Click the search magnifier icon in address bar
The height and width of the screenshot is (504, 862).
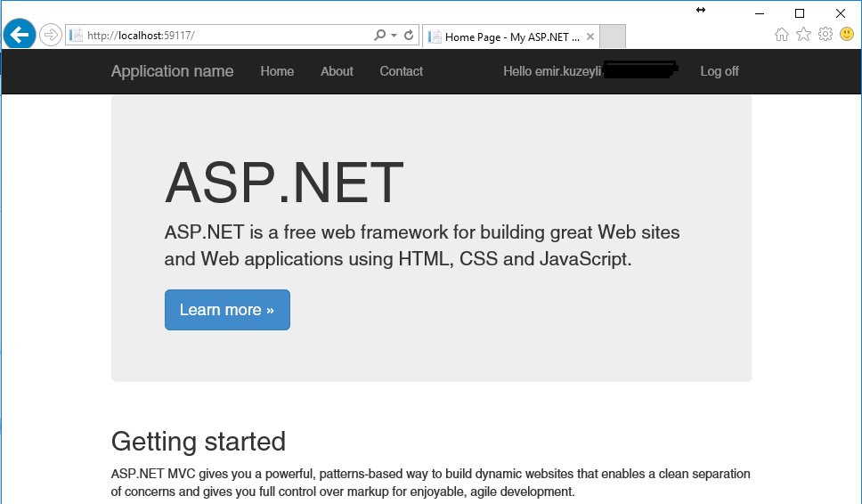(379, 36)
